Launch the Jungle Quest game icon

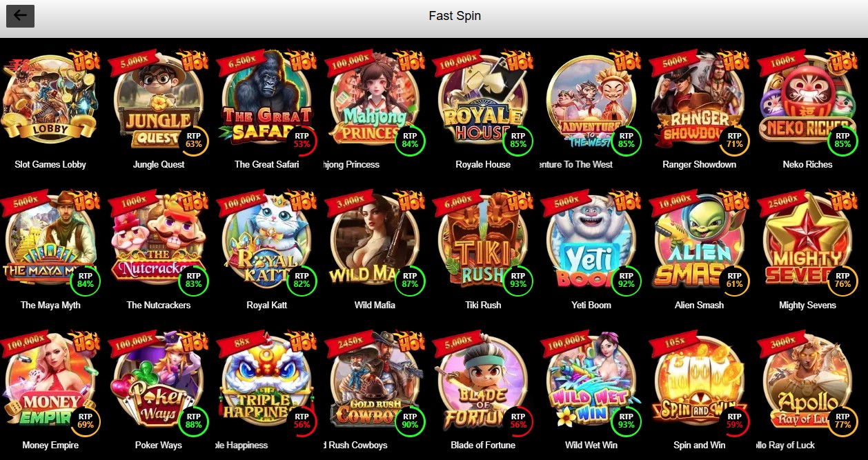coord(159,101)
